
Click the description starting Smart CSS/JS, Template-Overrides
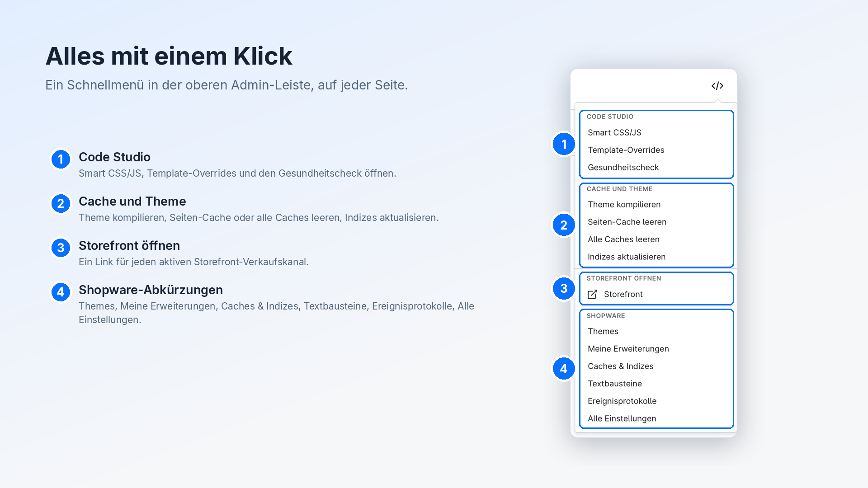pos(237,174)
